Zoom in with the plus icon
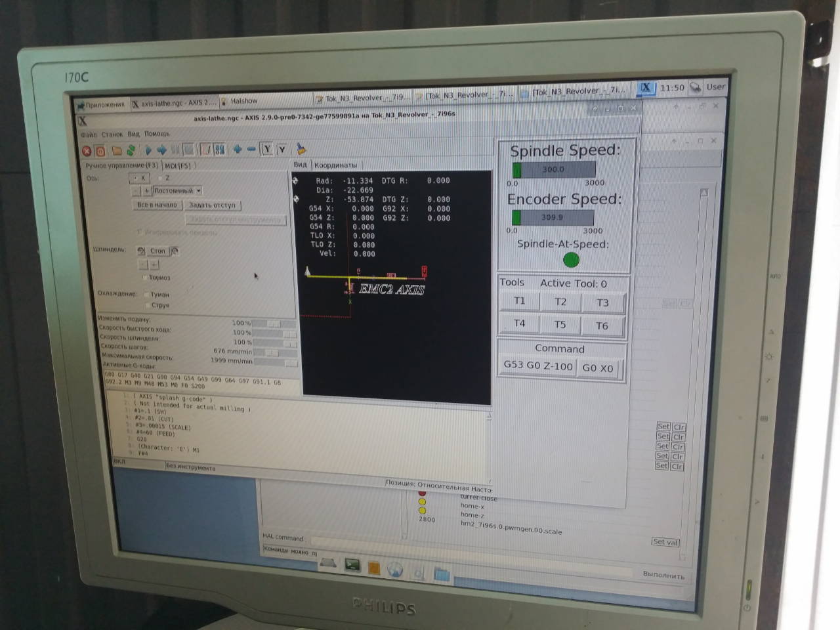 coord(238,149)
